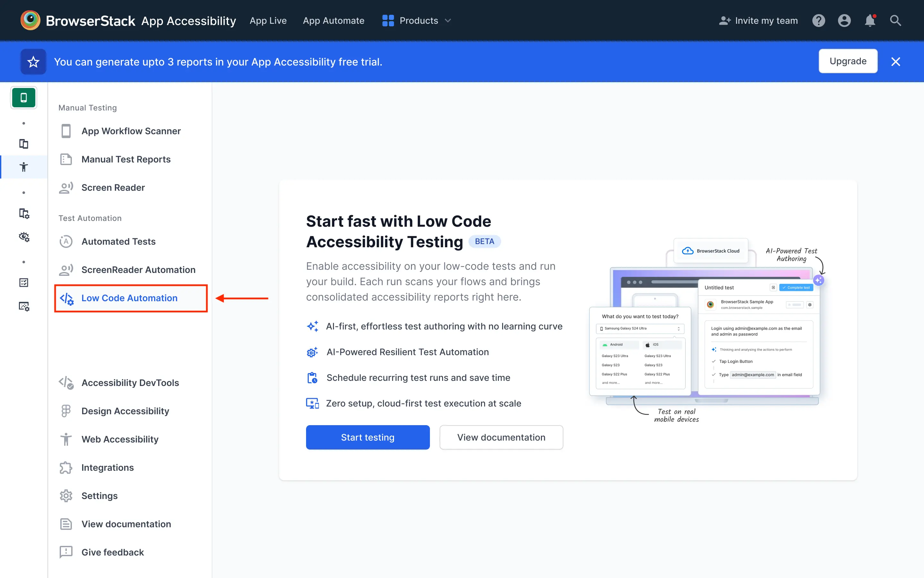
Task: Click the View documentation button in the card
Action: pyautogui.click(x=501, y=437)
